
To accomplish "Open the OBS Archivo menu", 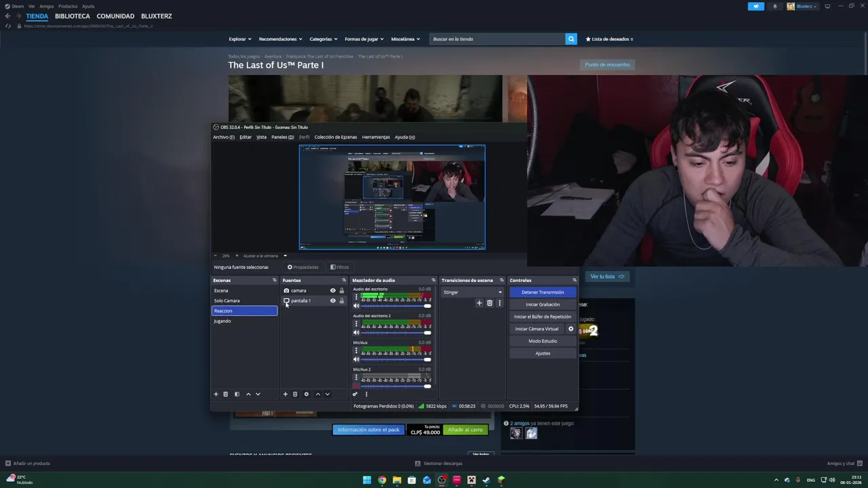I will click(x=224, y=137).
